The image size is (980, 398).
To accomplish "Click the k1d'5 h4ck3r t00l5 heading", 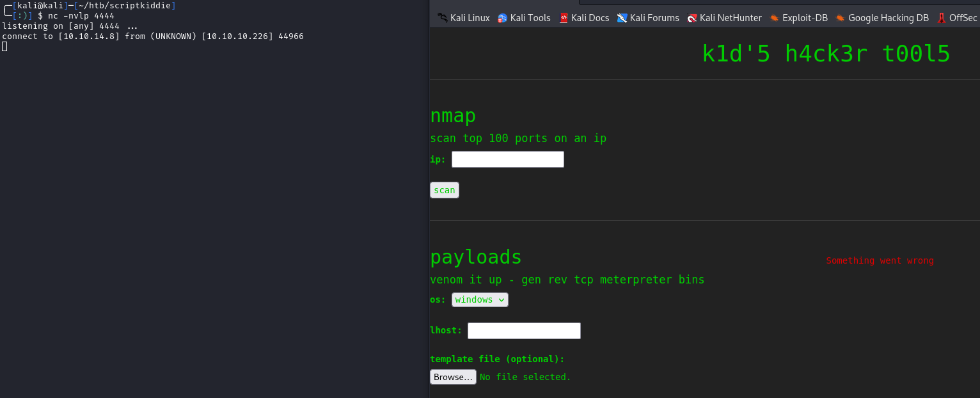I will tap(826, 54).
